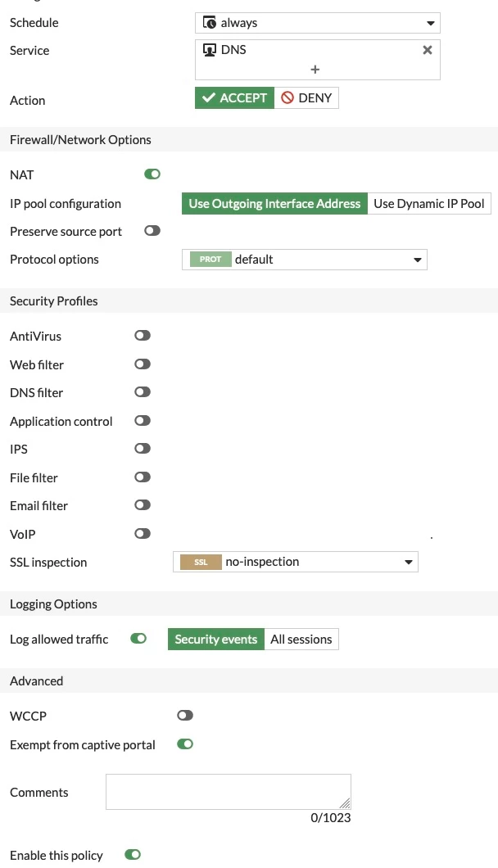Screen dimensions: 498x868
Task: Remove the DNS service entry
Action: [427, 50]
